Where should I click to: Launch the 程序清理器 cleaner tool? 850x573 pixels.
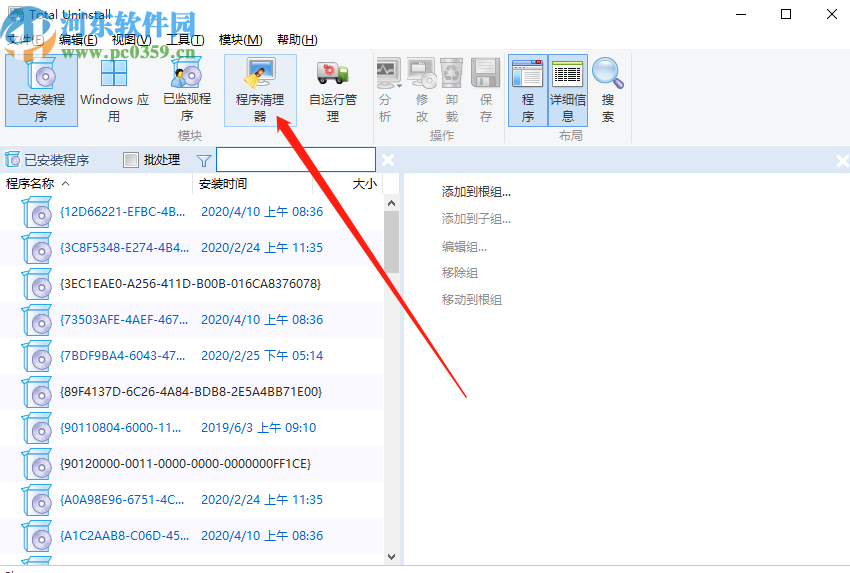260,91
